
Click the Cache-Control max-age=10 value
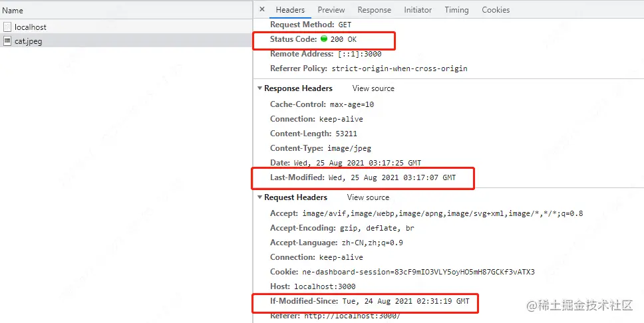351,104
